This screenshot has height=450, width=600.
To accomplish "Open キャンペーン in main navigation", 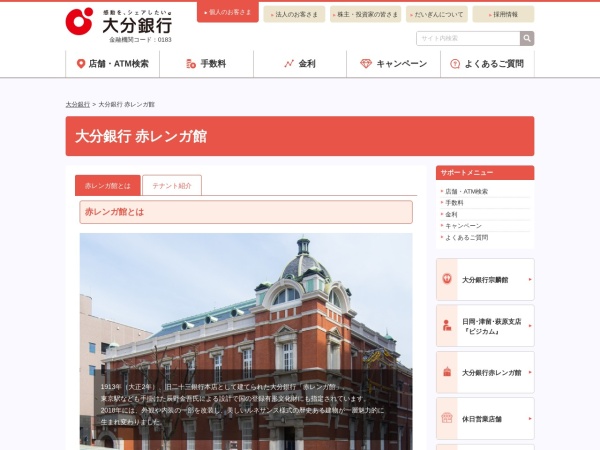I will click(393, 64).
